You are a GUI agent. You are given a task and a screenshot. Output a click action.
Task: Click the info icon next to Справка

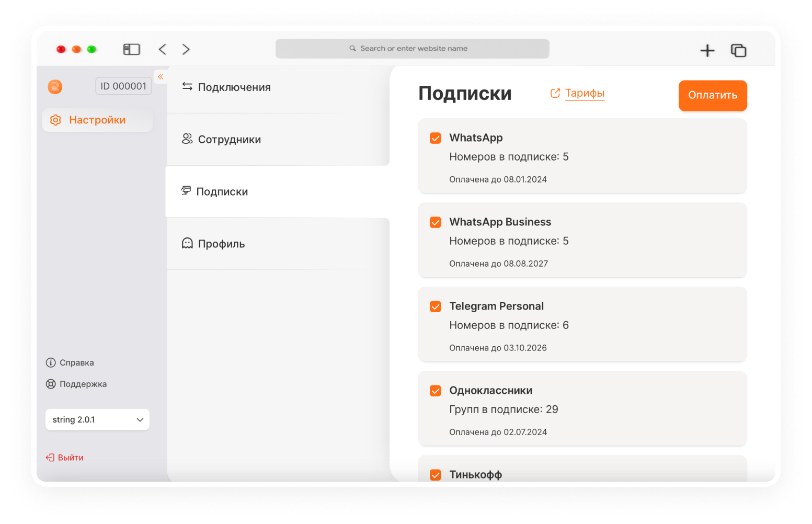51,362
